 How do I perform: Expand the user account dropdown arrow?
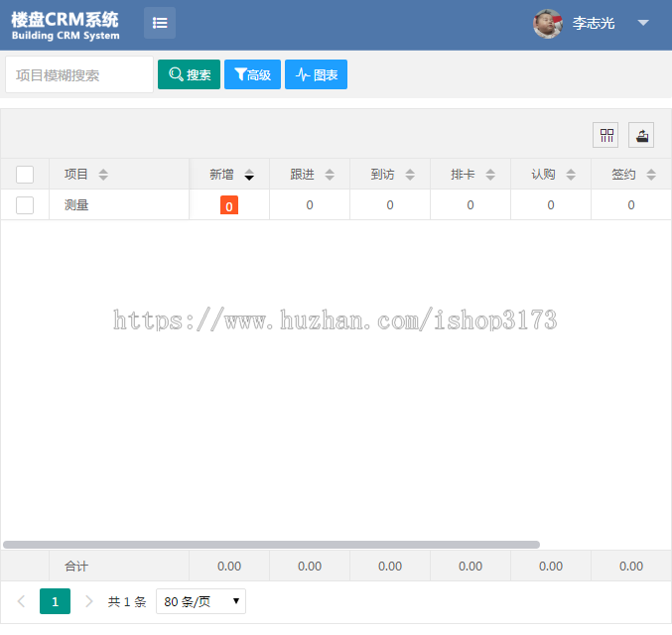coord(643,23)
